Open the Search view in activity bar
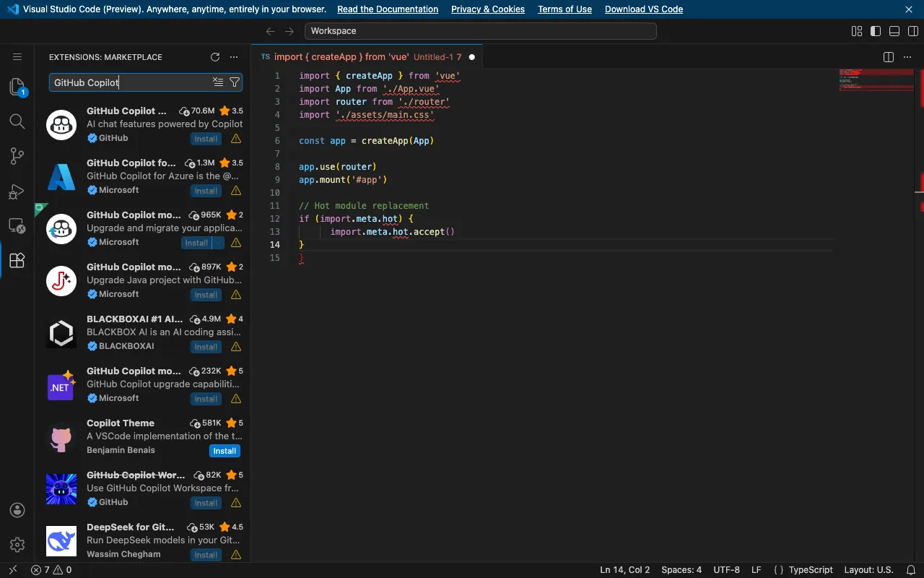This screenshot has height=578, width=924. 17,121
